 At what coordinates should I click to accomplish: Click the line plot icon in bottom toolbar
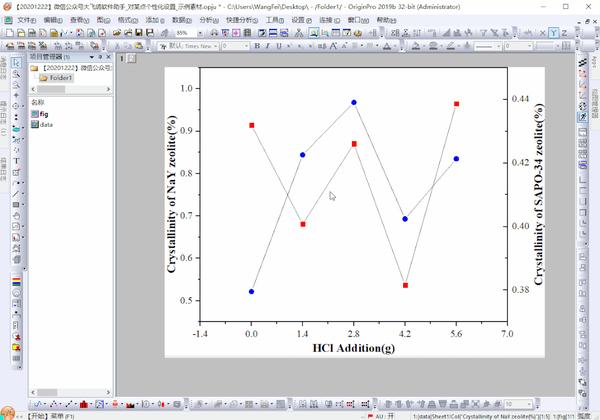coord(38,404)
